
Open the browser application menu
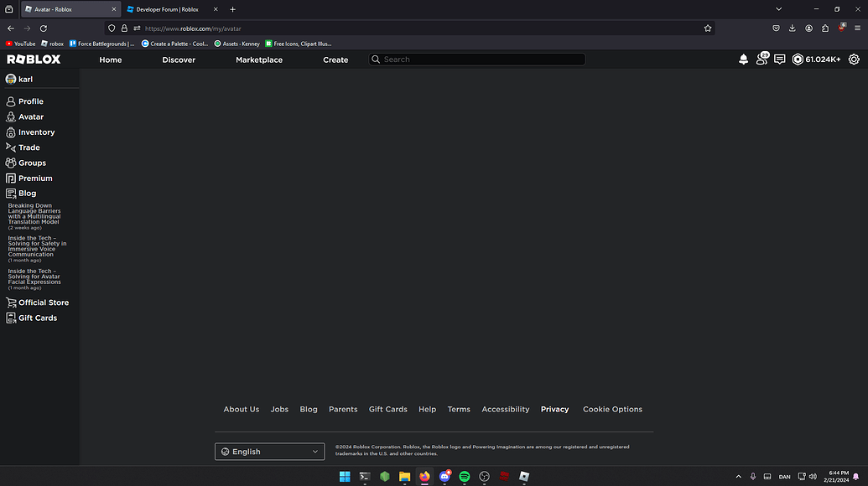(857, 28)
